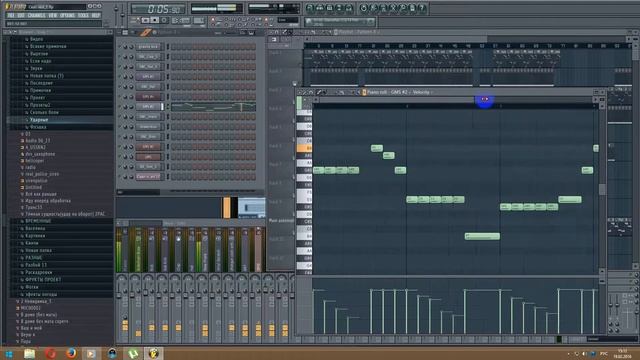Click the channel select LED of highlighted GMS #2
The height and width of the screenshot is (360, 640).
162,107
